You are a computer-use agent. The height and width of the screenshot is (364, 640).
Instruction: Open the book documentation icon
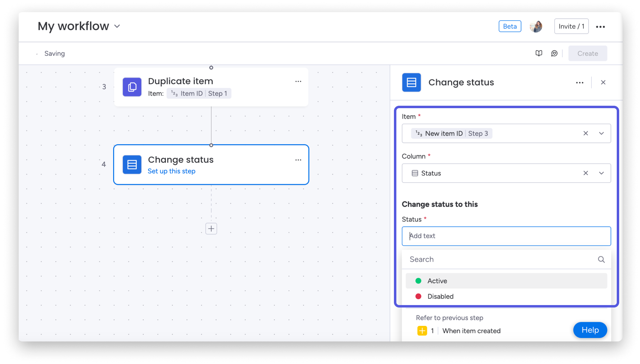[x=539, y=53]
